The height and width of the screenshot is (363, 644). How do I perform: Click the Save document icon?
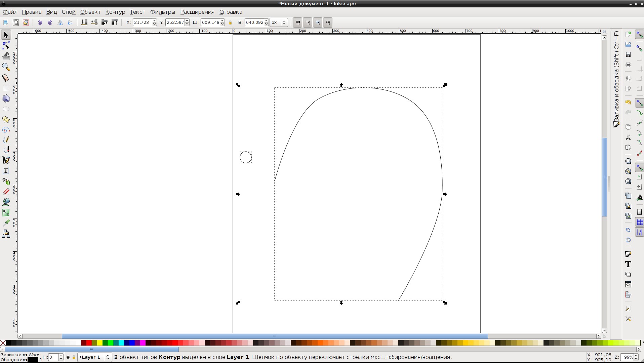point(628,55)
